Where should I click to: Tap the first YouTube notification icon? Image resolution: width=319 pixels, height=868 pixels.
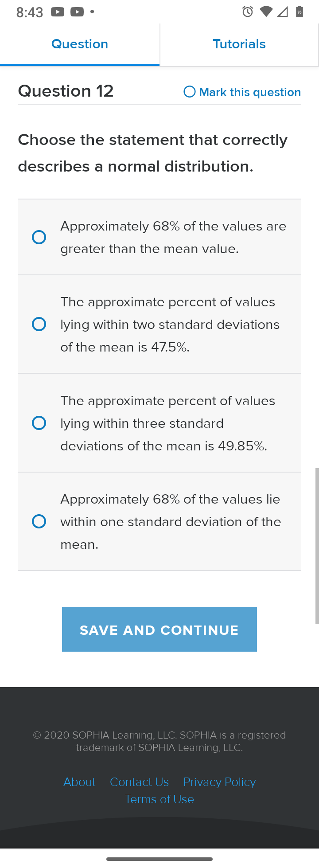pos(58,12)
